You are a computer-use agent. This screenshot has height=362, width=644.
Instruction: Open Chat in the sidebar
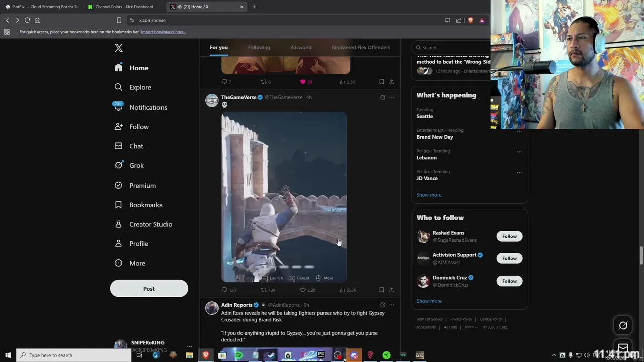pyautogui.click(x=129, y=146)
